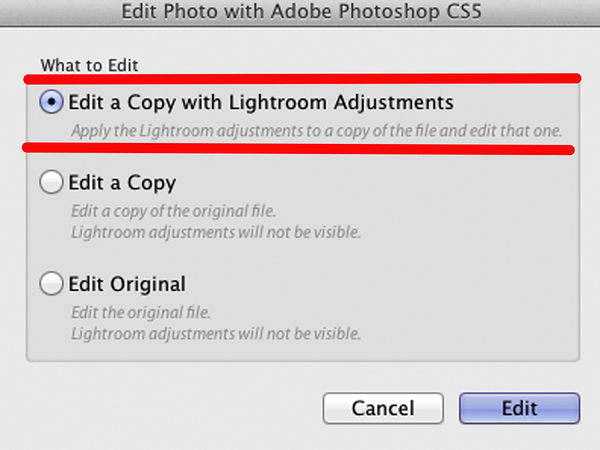Click 'Lightroom adjustments will not be visible' under Edit Original

pyautogui.click(x=216, y=334)
